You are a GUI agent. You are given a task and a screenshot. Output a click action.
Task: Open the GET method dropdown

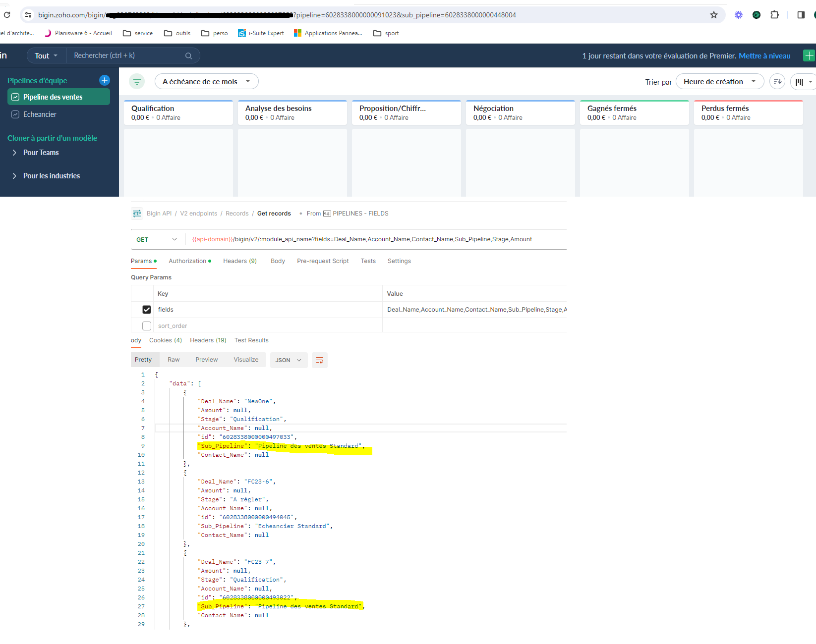[157, 239]
